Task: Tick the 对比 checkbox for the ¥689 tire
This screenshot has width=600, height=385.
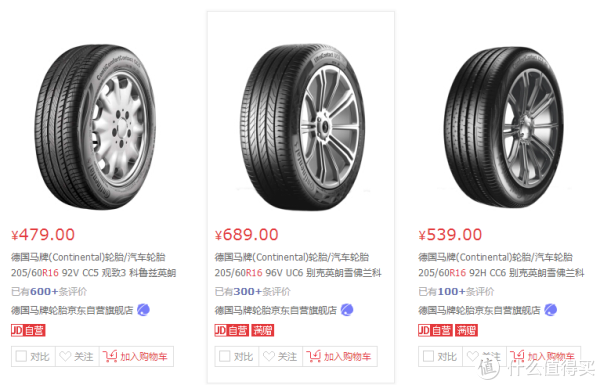Action: click(225, 356)
